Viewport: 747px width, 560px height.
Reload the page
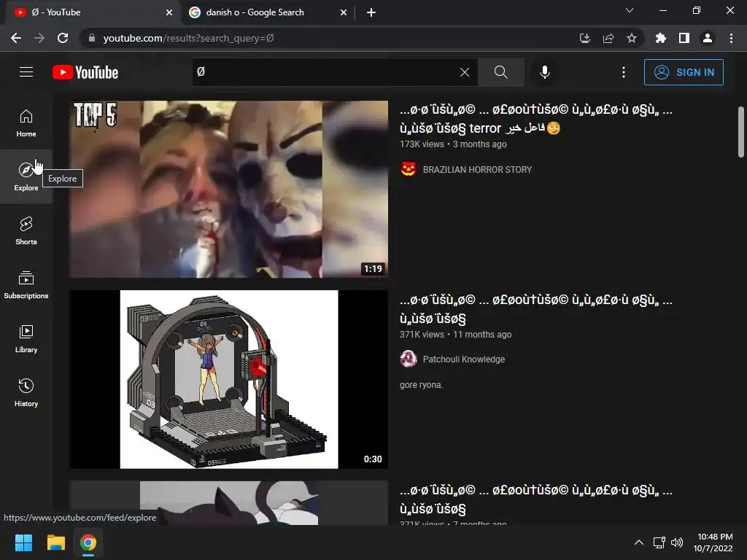point(63,38)
